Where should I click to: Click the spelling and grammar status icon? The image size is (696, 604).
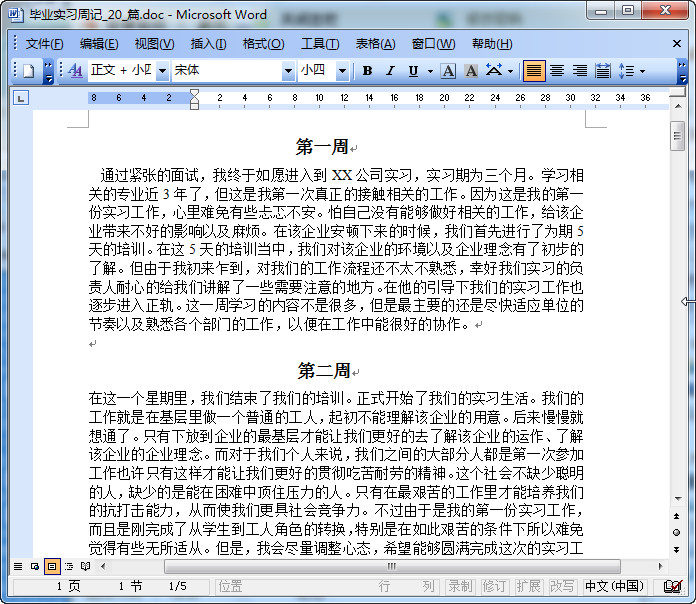pyautogui.click(x=672, y=586)
